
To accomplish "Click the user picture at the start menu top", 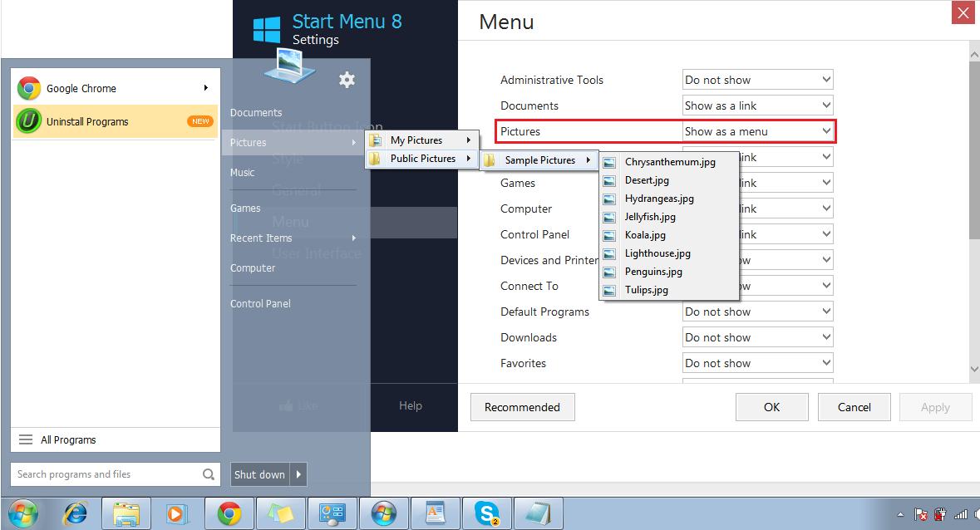I will tap(289, 66).
